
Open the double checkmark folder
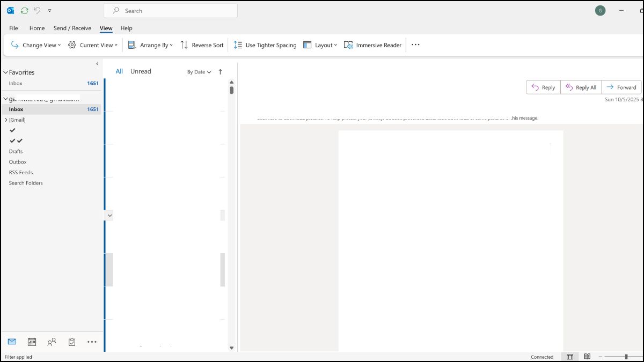coord(16,141)
